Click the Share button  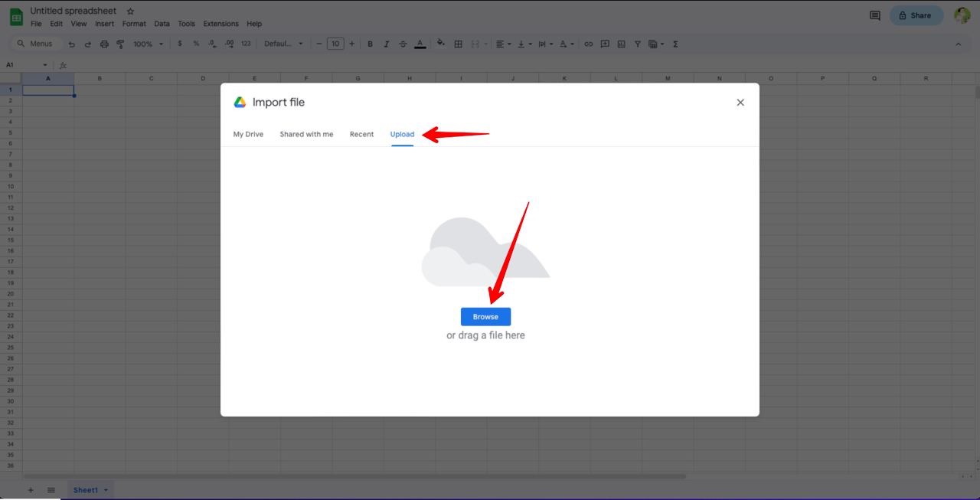pos(916,15)
